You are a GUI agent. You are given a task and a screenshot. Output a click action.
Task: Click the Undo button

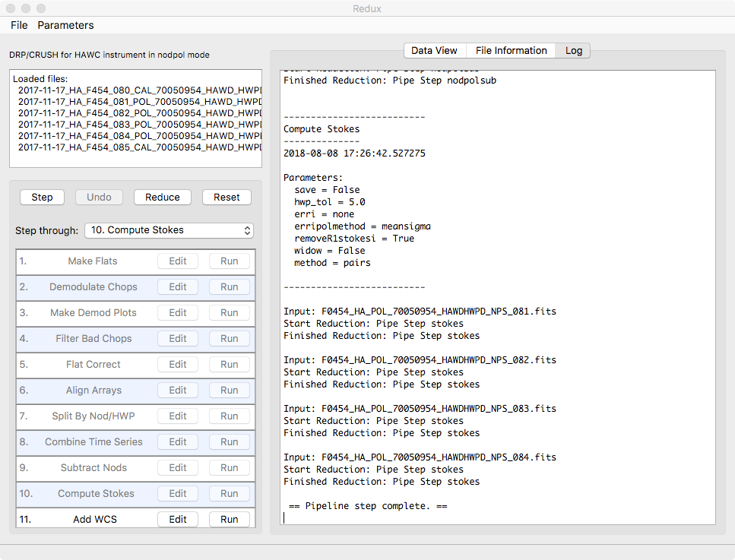click(99, 197)
